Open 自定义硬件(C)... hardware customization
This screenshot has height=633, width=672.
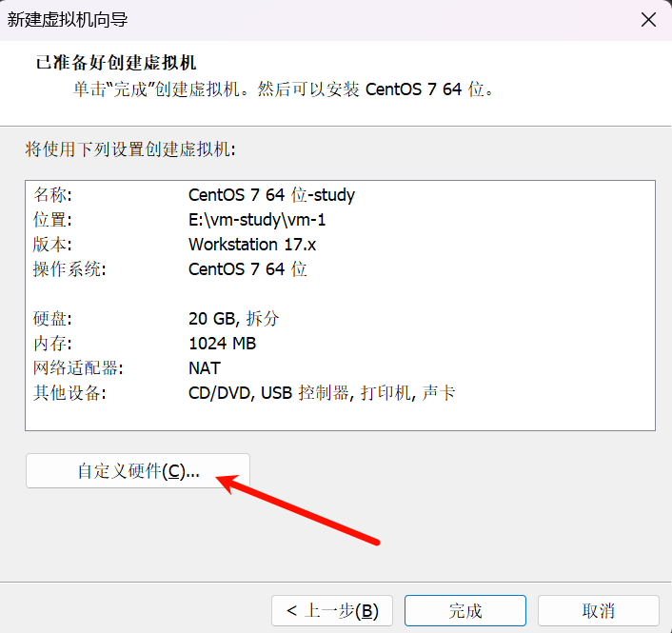click(x=138, y=470)
